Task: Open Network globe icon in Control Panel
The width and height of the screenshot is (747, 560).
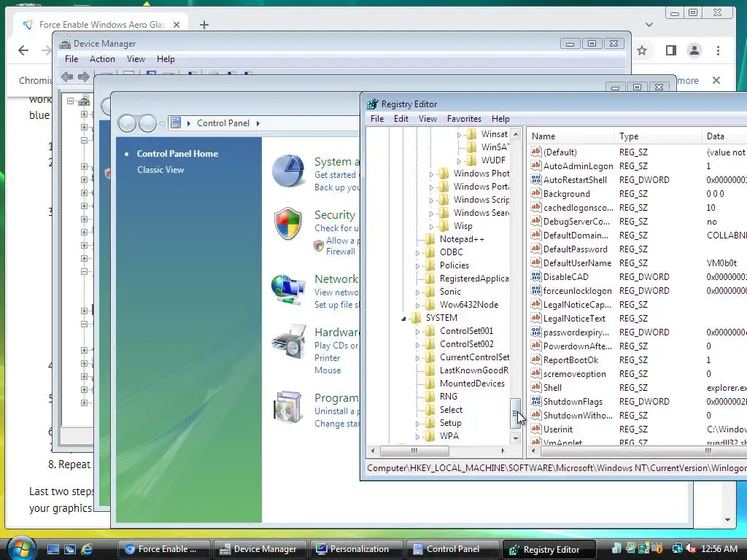Action: click(287, 289)
